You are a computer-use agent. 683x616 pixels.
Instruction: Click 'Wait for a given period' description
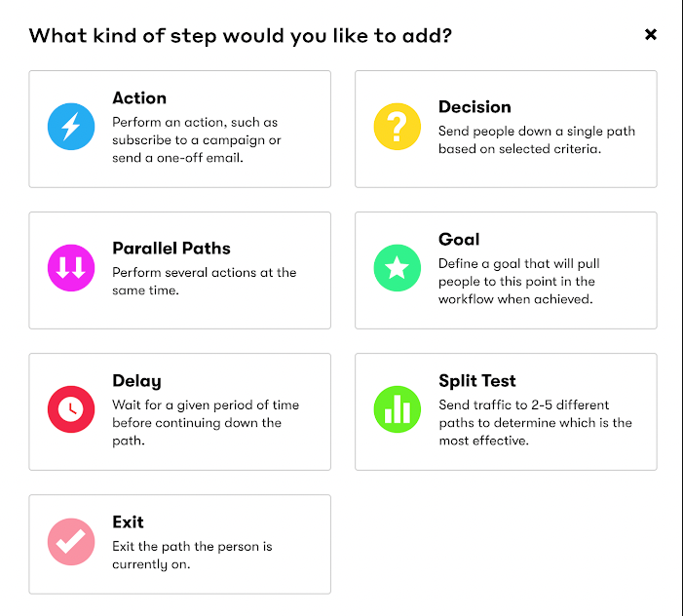(x=206, y=423)
